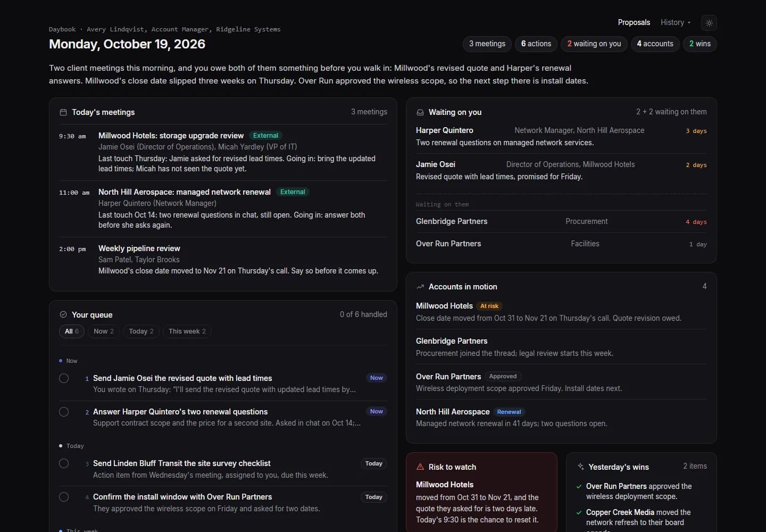766x532 pixels.
Task: Click the 6 actions summary pill
Action: coord(536,44)
